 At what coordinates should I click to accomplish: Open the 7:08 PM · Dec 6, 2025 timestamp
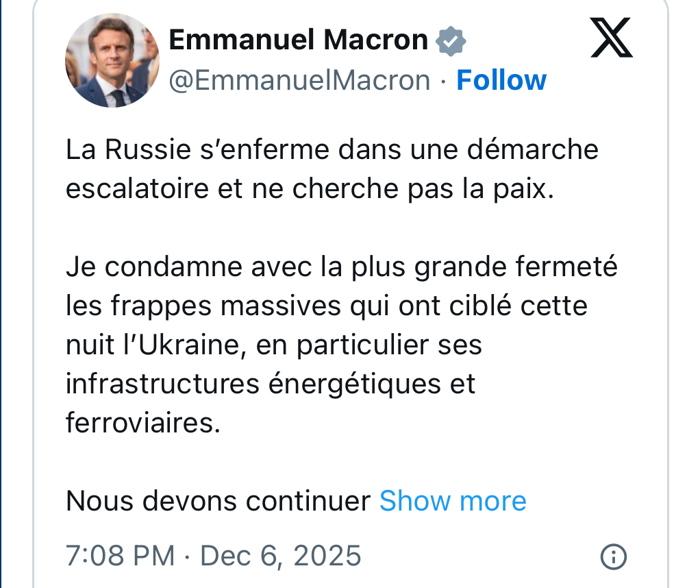tap(213, 554)
